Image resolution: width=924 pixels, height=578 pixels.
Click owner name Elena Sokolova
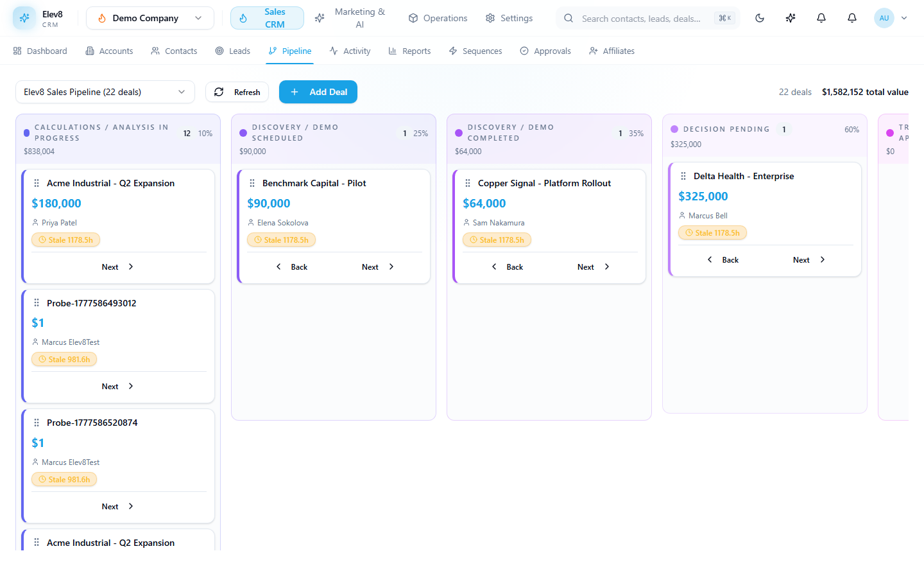283,223
